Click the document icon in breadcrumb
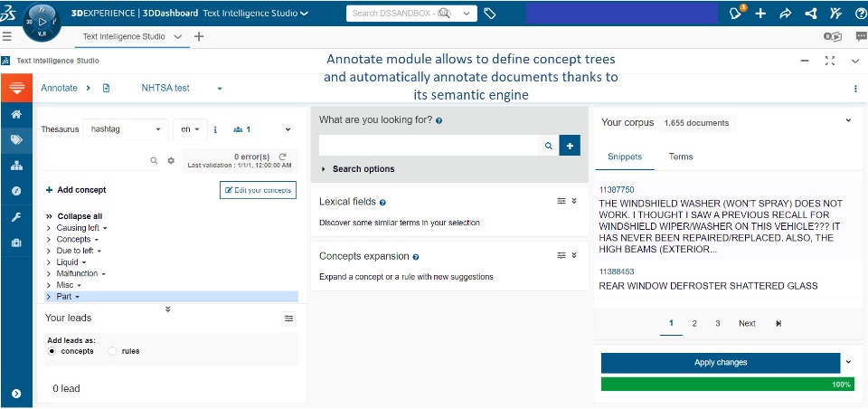Image resolution: width=868 pixels, height=409 pixels. click(x=107, y=88)
